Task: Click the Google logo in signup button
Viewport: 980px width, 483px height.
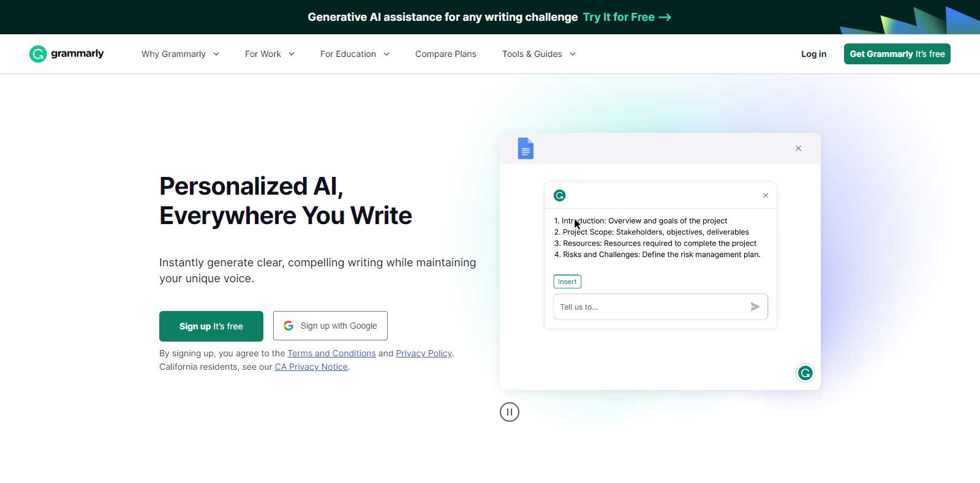Action: (x=288, y=326)
